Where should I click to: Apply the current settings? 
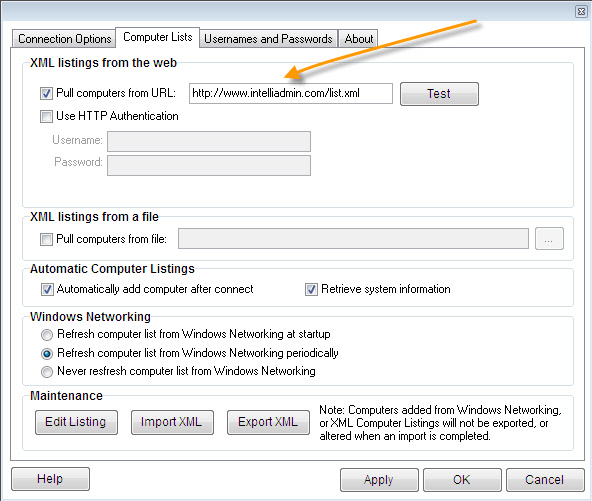[x=379, y=480]
